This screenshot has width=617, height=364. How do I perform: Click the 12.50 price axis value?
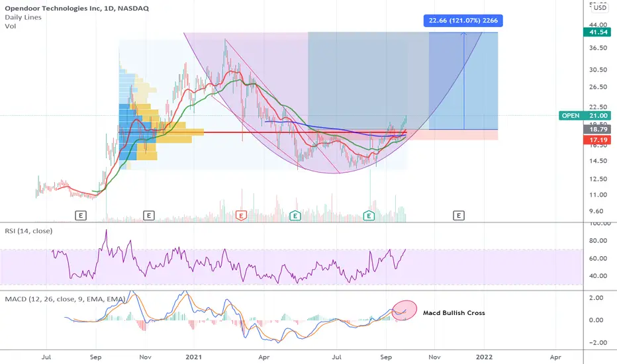[598, 179]
